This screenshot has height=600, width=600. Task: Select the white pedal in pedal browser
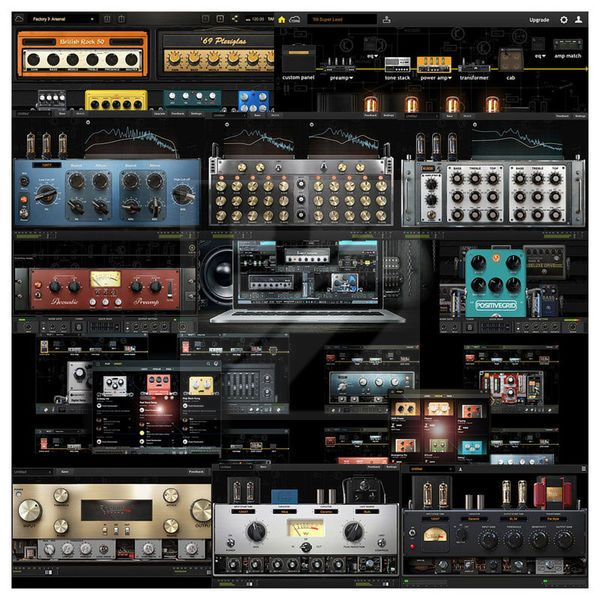[x=115, y=385]
